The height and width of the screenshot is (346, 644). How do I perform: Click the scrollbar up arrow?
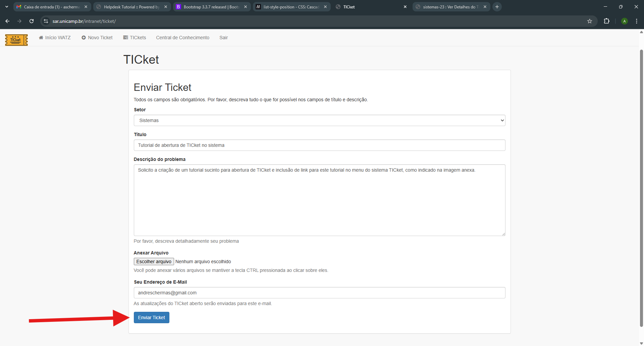tap(641, 32)
